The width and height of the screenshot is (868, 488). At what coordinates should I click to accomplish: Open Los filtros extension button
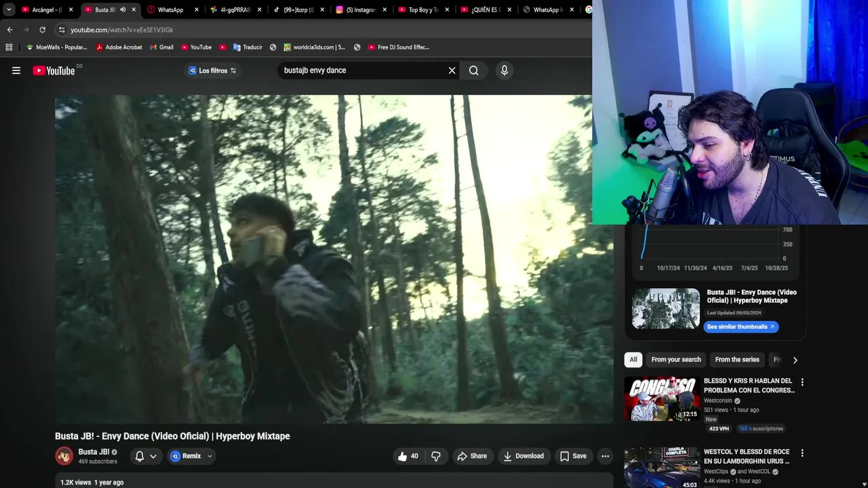click(x=212, y=70)
